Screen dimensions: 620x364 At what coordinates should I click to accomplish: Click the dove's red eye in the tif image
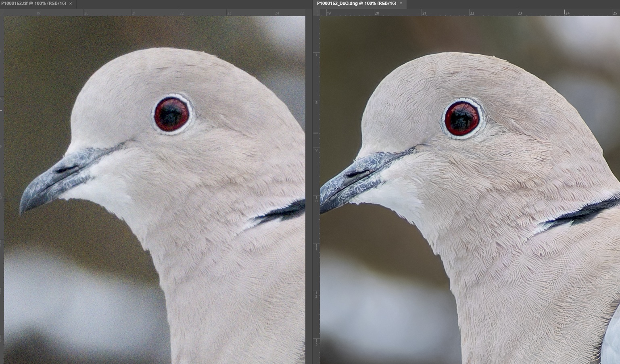172,115
